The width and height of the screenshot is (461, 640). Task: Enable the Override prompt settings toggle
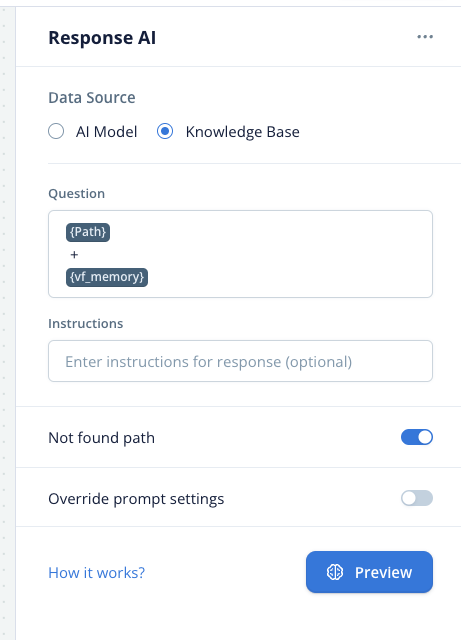[417, 498]
